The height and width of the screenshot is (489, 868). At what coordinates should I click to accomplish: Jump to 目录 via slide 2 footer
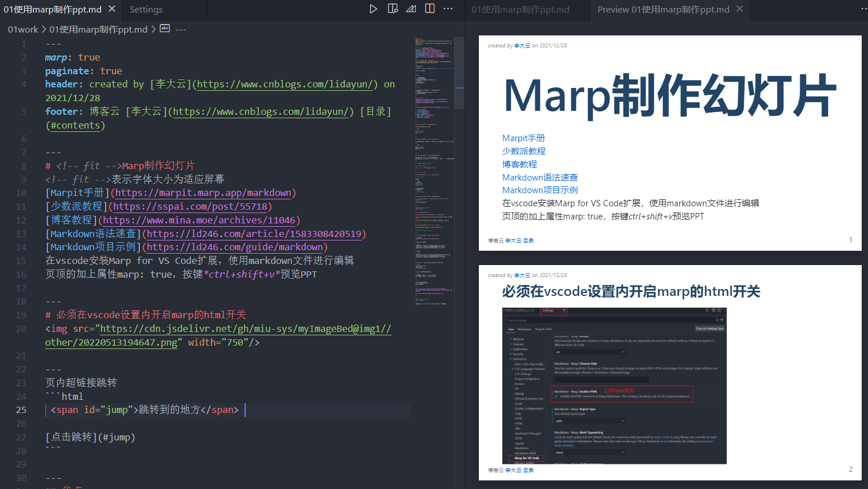point(529,470)
